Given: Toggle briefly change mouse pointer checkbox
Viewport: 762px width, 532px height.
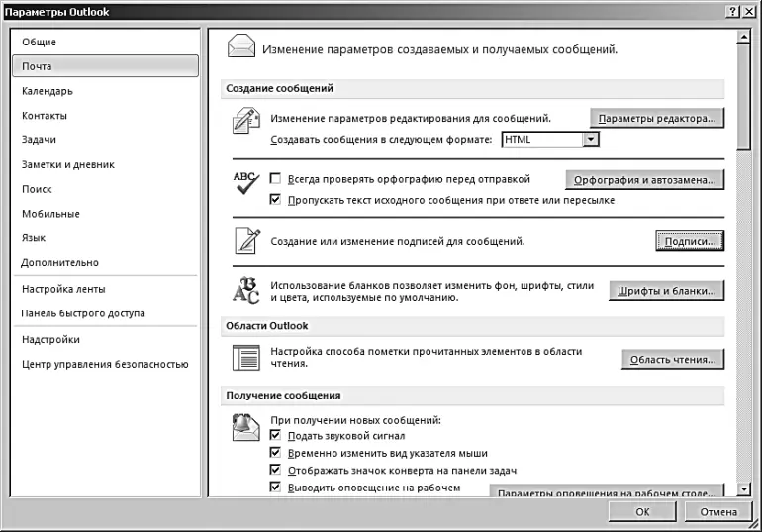Looking at the screenshot, I should pos(275,452).
